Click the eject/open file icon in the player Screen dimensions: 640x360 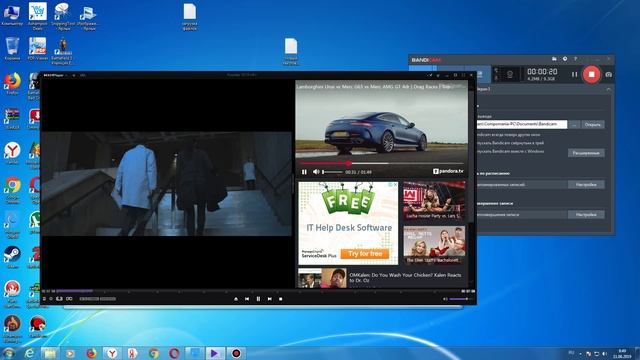tap(236, 299)
